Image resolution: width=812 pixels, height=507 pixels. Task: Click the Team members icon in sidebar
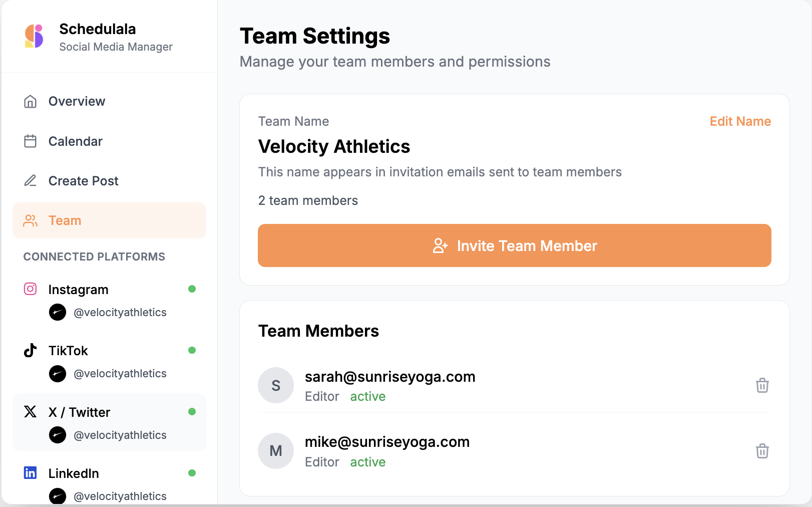click(x=30, y=220)
